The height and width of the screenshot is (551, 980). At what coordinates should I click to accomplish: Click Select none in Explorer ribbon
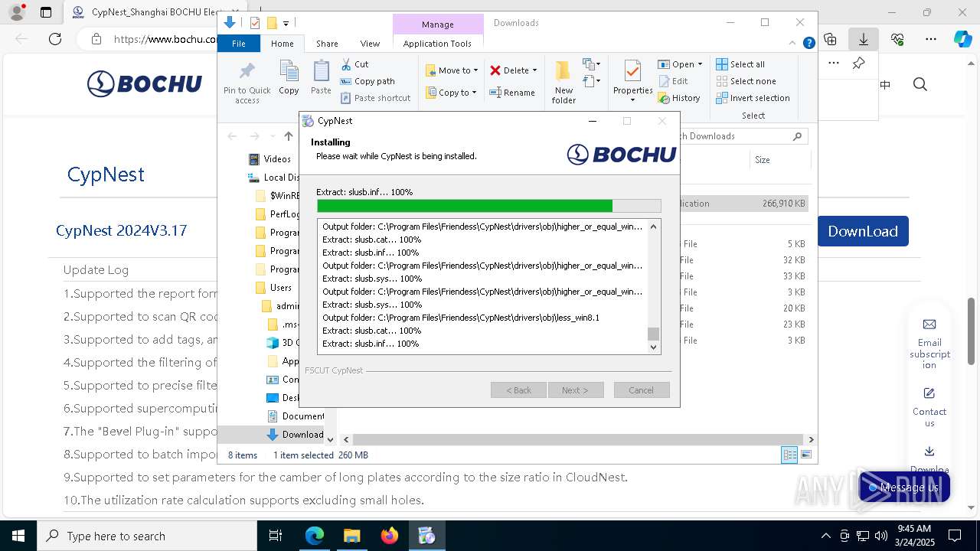pos(746,81)
